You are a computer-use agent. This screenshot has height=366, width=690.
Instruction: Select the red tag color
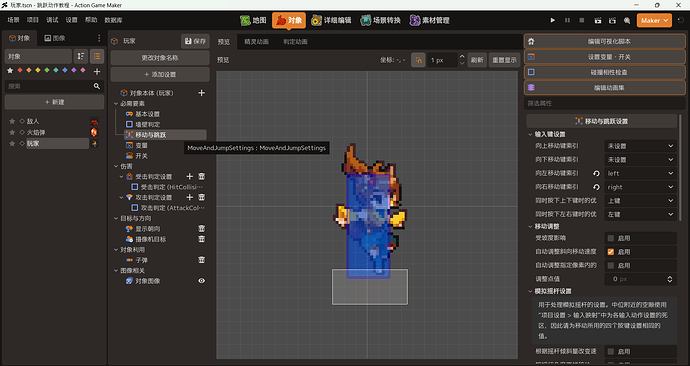point(20,70)
